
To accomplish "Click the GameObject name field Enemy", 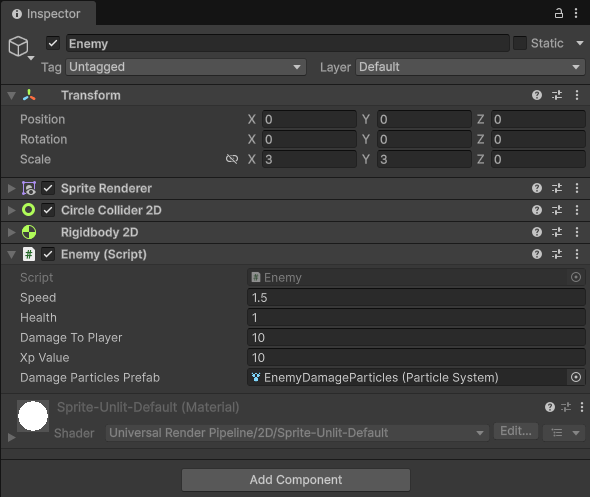I will (x=288, y=43).
